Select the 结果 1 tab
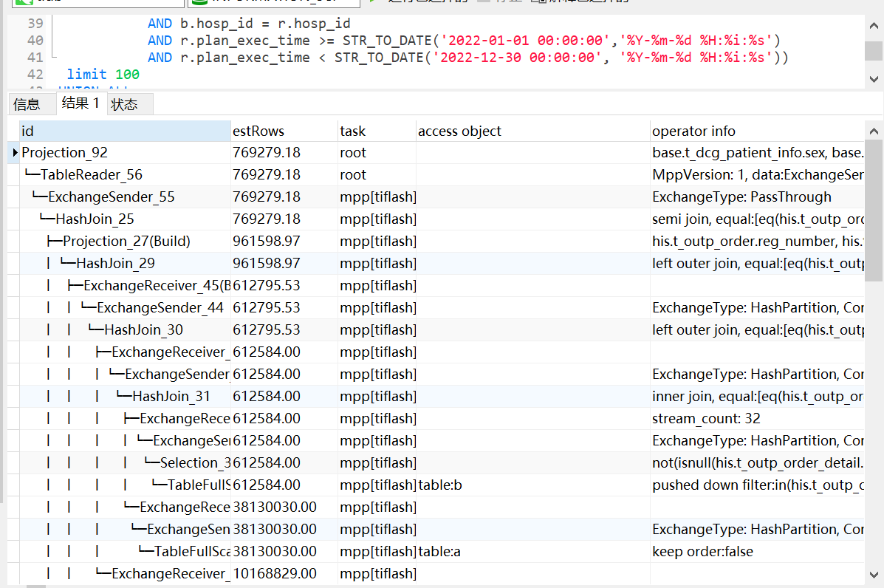Screen dimensions: 884x588 [80, 103]
